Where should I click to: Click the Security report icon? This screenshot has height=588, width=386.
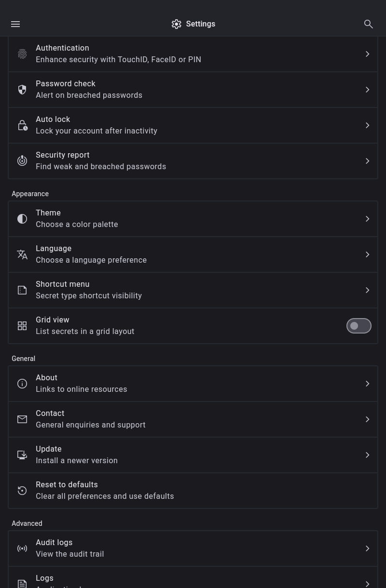(x=22, y=161)
